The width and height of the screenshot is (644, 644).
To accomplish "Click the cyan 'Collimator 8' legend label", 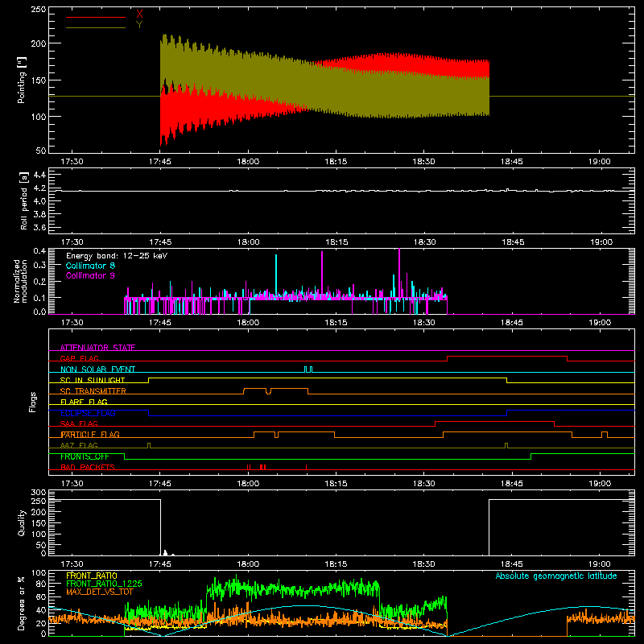I will click(90, 266).
